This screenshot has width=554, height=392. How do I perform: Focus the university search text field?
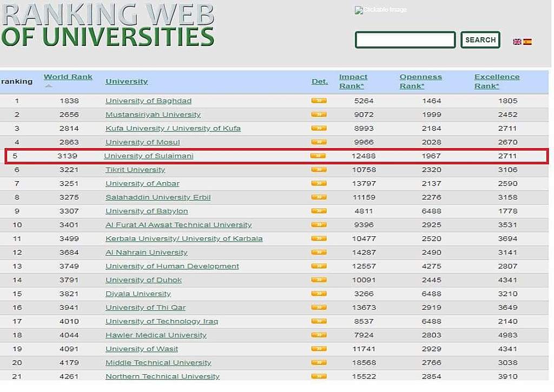[x=405, y=40]
